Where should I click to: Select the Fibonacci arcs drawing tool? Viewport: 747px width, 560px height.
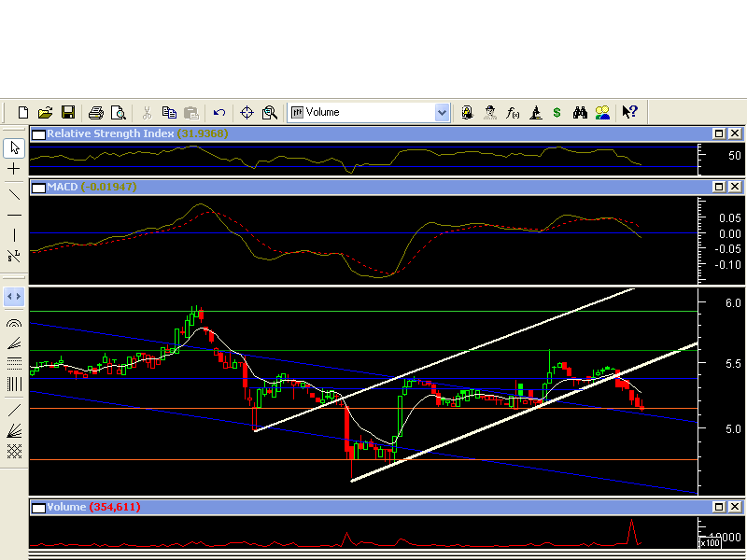pos(14,323)
